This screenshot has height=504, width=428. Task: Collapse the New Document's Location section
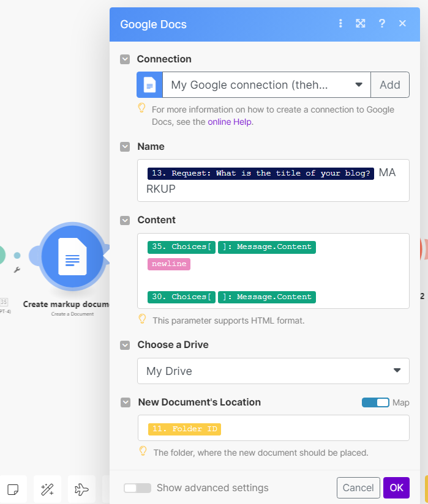126,402
